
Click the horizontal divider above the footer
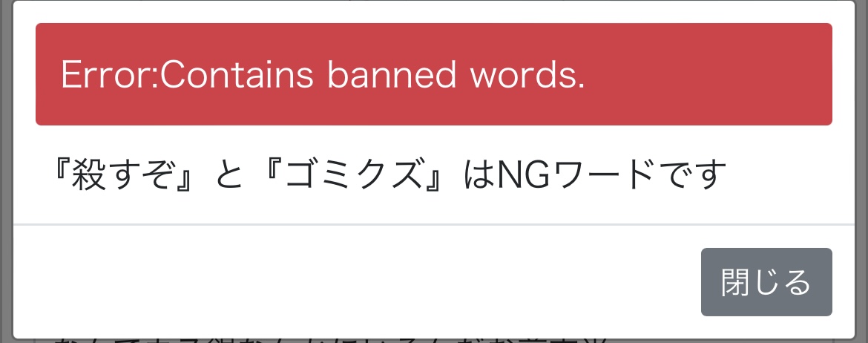(x=433, y=224)
